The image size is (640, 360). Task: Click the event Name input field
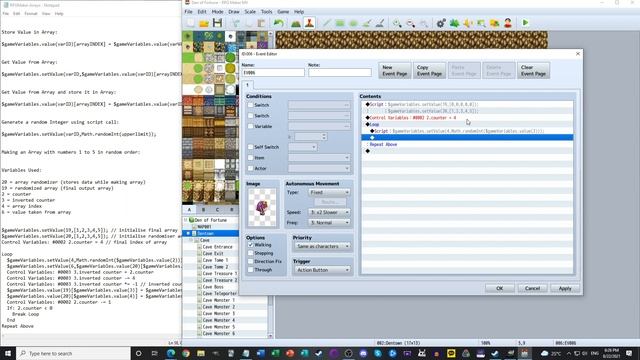tap(273, 73)
